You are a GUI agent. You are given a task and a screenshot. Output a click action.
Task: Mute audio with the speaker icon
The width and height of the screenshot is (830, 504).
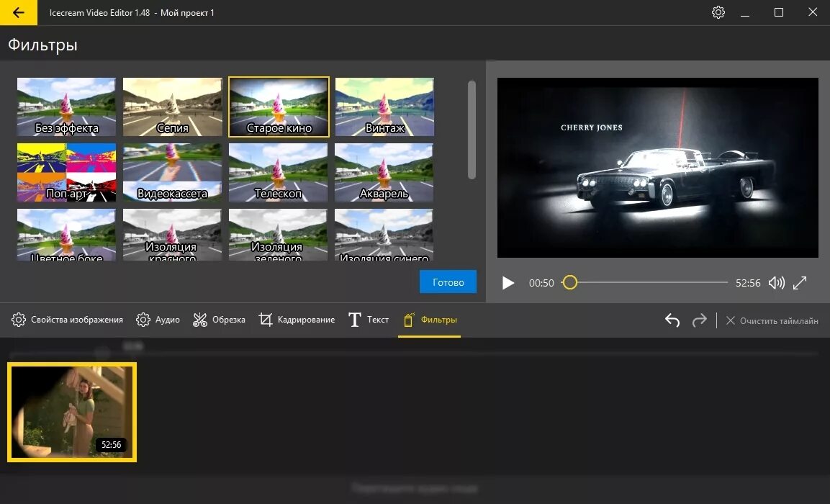coord(777,283)
